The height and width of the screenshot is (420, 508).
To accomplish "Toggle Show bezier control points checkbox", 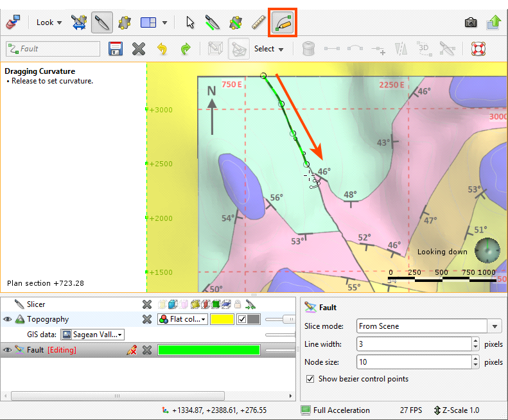I will (x=310, y=379).
